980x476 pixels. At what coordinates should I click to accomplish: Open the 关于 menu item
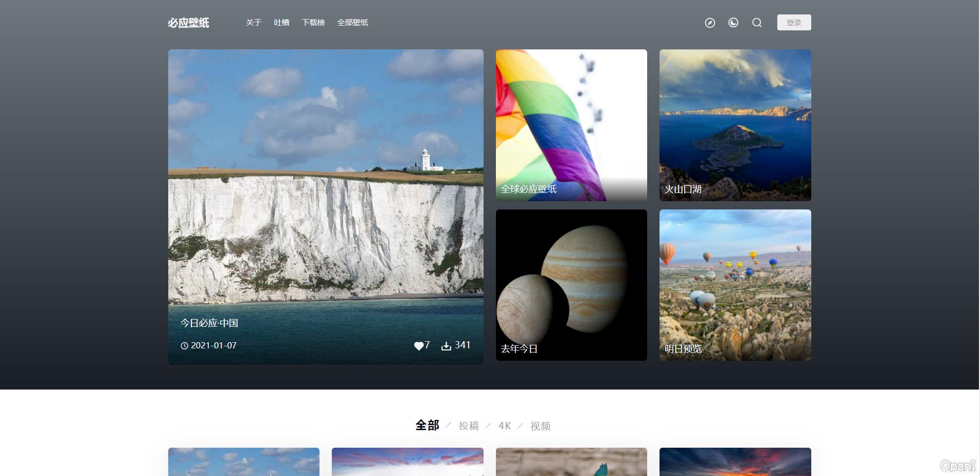[254, 23]
